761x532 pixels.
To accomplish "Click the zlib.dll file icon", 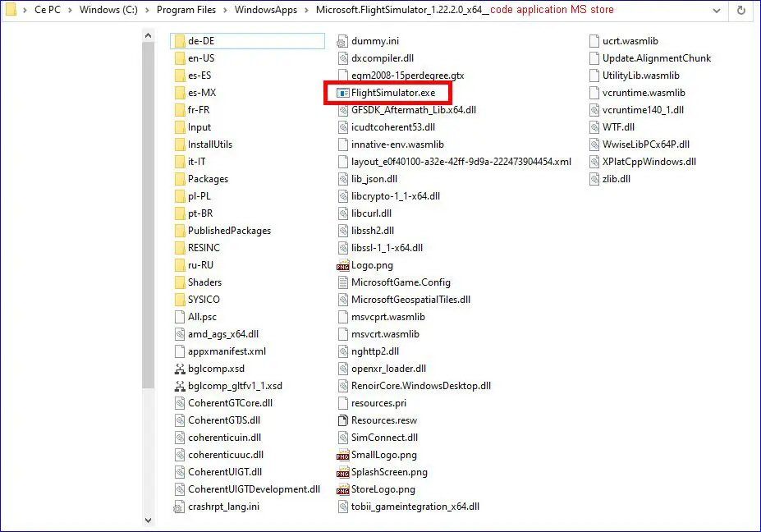I will (x=594, y=179).
